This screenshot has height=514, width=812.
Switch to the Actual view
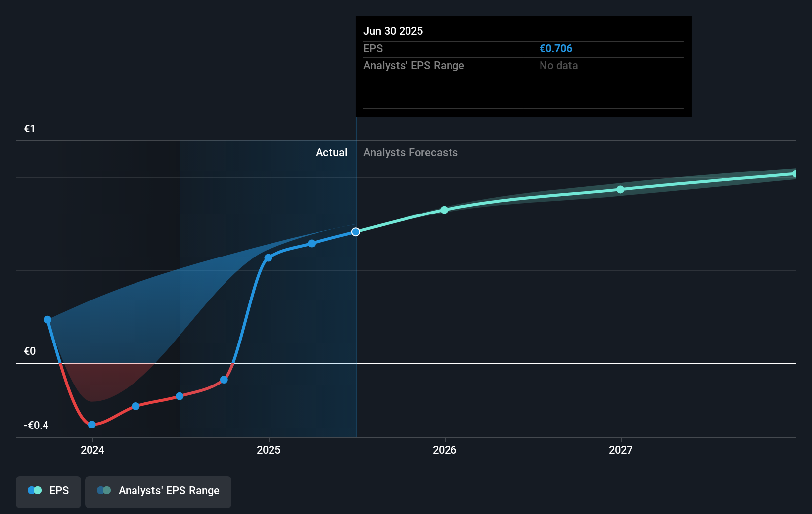click(x=331, y=152)
